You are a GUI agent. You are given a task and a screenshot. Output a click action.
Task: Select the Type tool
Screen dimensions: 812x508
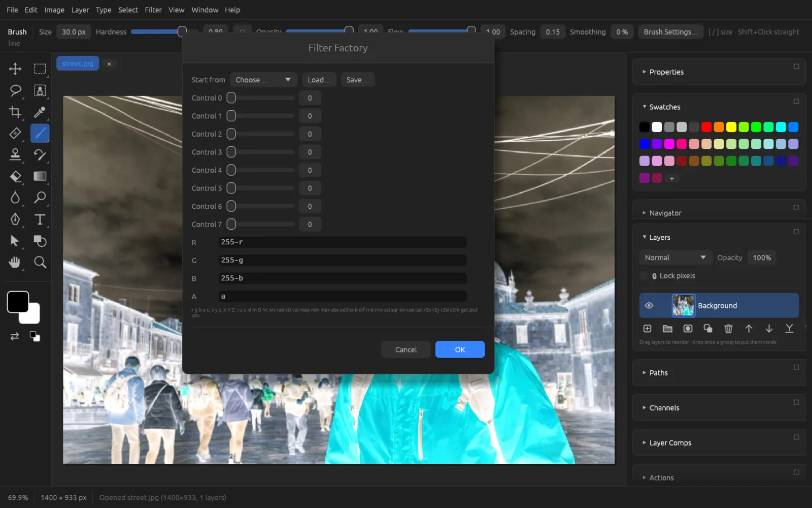click(40, 219)
